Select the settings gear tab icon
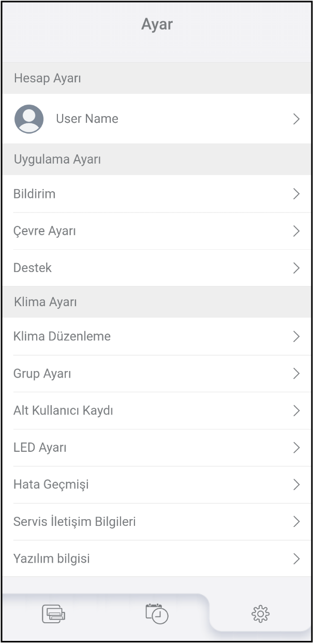This screenshot has height=644, width=314. point(260,614)
